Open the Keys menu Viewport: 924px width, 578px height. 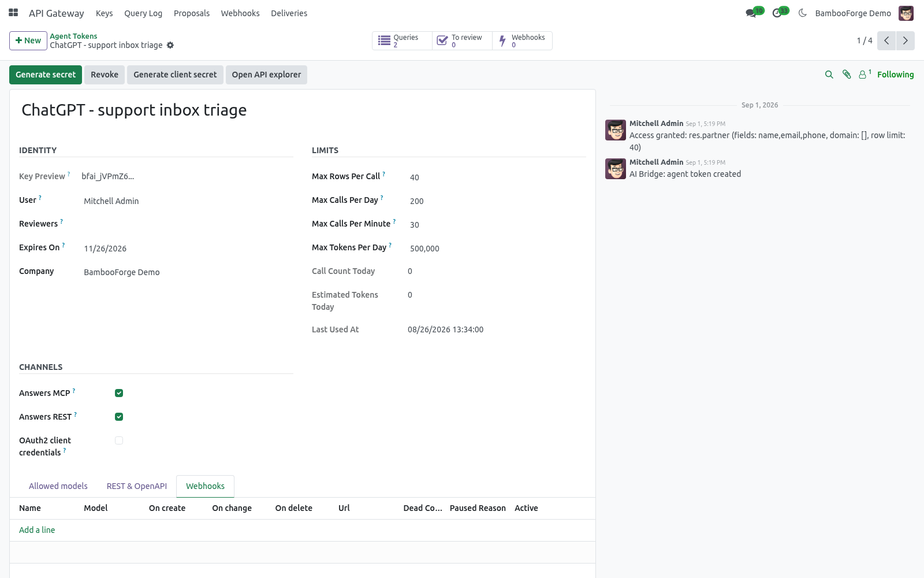(104, 13)
